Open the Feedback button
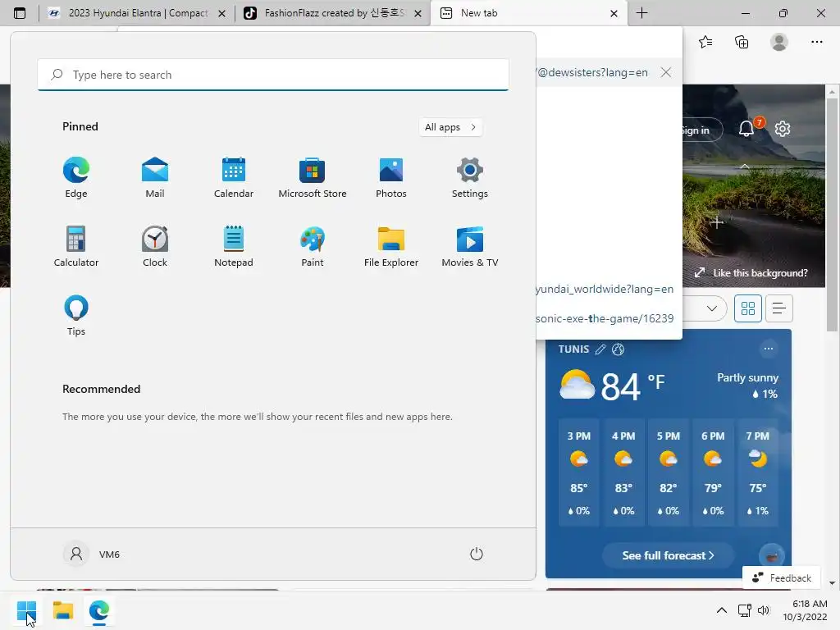Screen dimensions: 840x630 click(782, 578)
